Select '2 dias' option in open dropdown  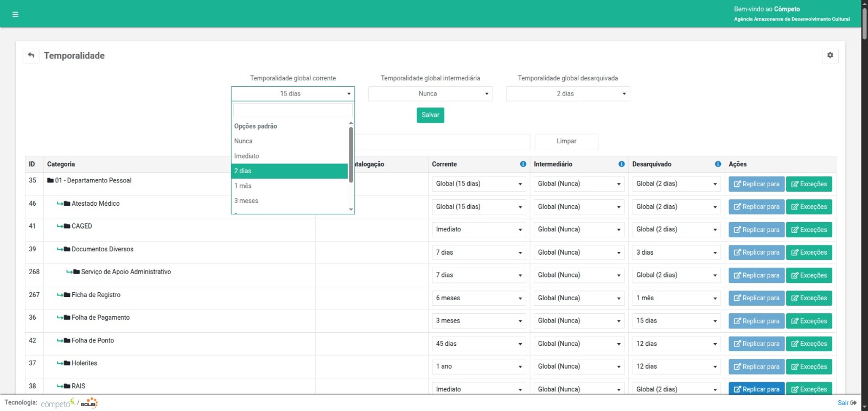[x=289, y=171]
